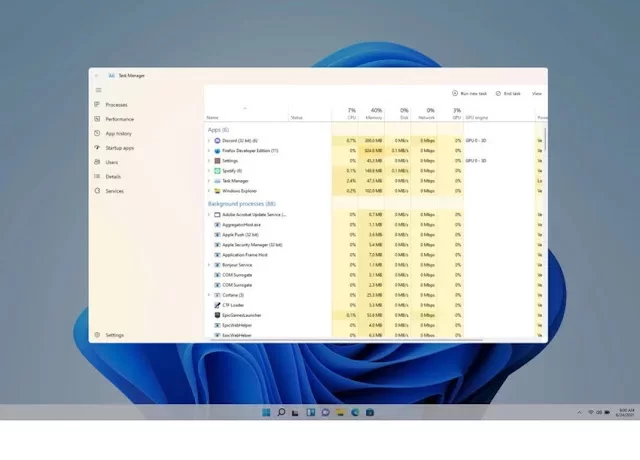Open the Windows Start menu
The image size is (640, 460).
(266, 412)
